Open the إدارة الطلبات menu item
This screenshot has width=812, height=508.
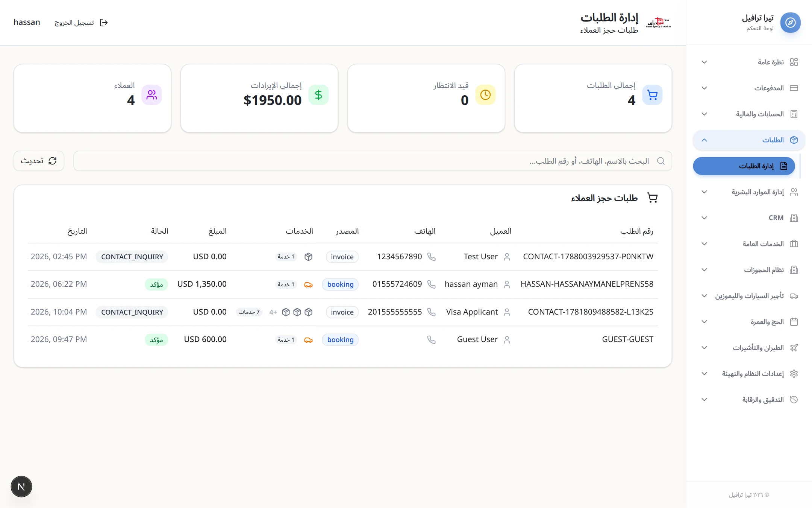coord(744,166)
